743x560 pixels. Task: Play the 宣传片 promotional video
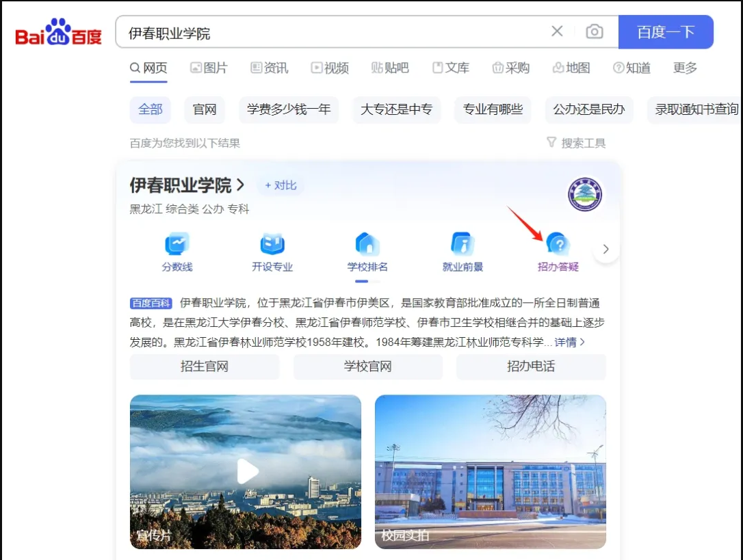[248, 471]
